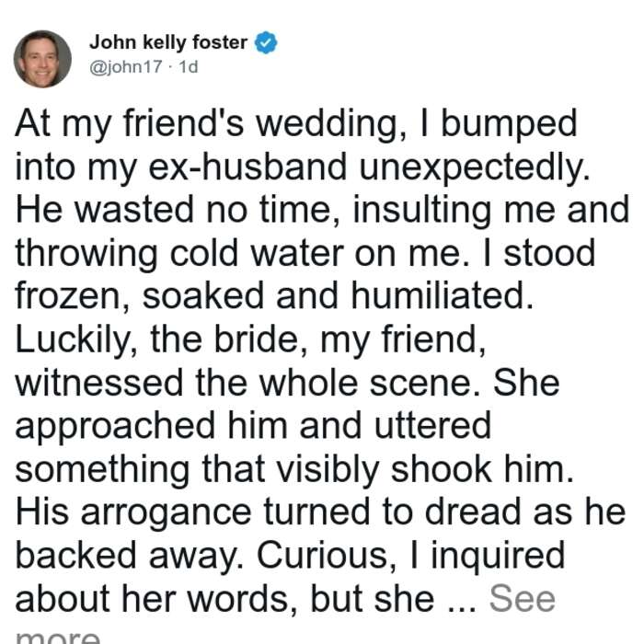Click the text 'about her words, but she'
This screenshot has width=644, height=644.
coord(224,599)
